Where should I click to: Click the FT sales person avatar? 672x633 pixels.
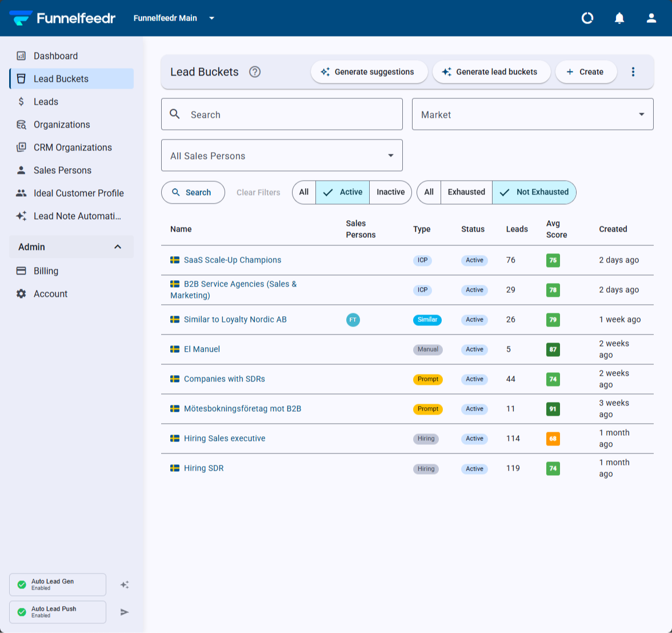pos(353,320)
